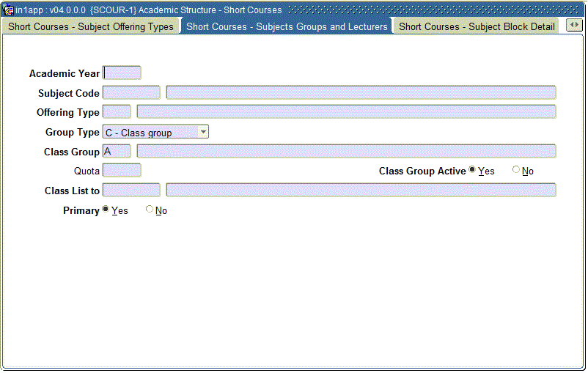Click the Offering Type code field

point(117,111)
